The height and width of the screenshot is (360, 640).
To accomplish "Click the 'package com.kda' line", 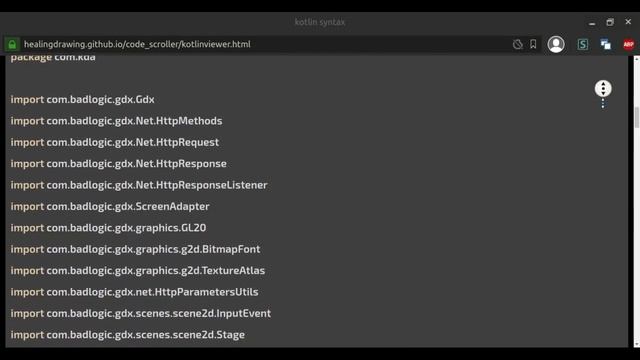I will [x=53, y=58].
